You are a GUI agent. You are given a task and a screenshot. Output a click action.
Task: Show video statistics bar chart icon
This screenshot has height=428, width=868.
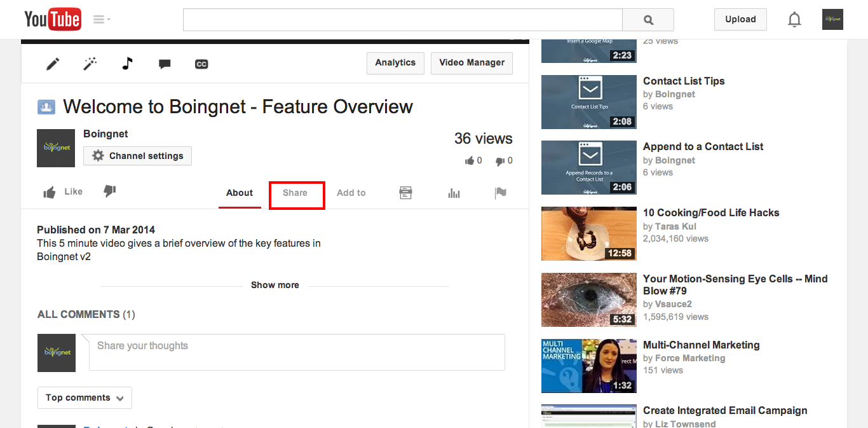tap(454, 193)
